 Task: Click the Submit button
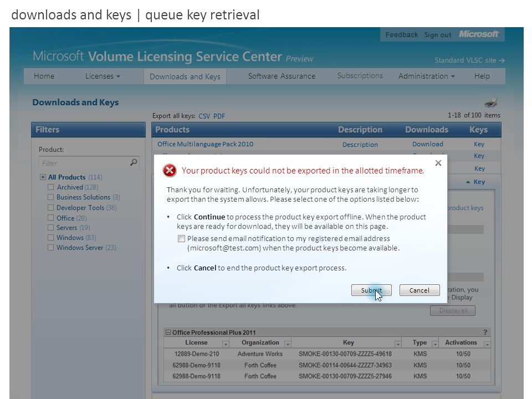pyautogui.click(x=371, y=290)
